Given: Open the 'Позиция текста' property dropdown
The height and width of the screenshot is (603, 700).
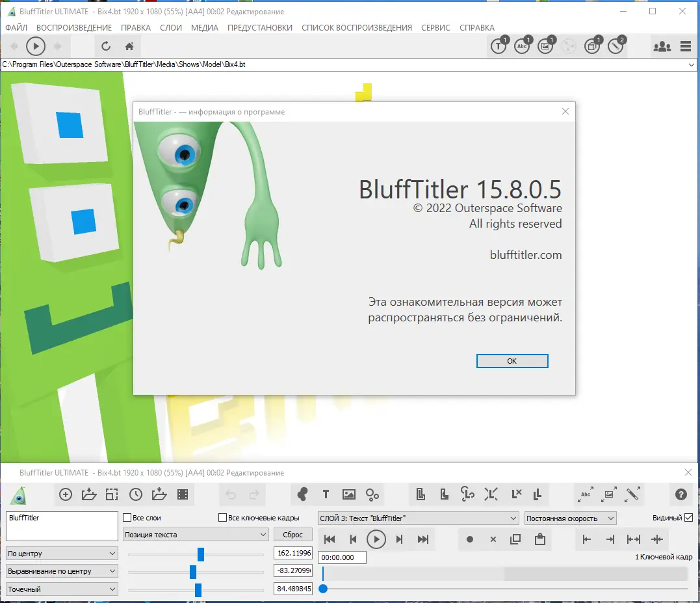Looking at the screenshot, I should tap(196, 535).
